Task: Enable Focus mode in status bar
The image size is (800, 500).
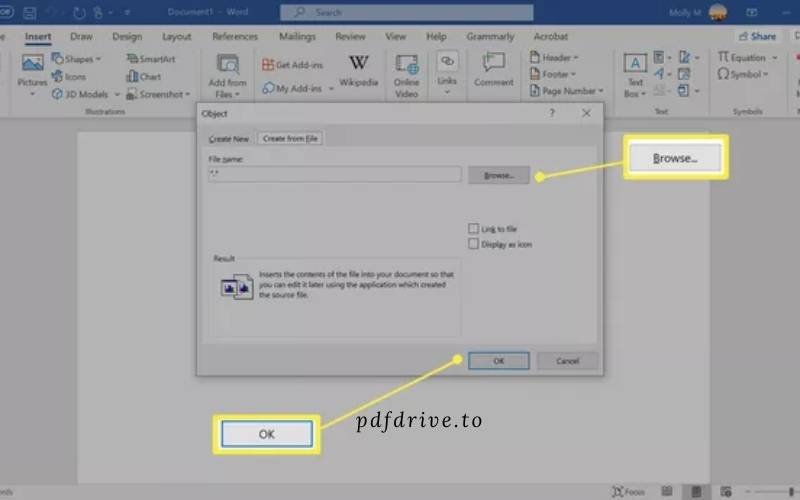Action: 629,492
